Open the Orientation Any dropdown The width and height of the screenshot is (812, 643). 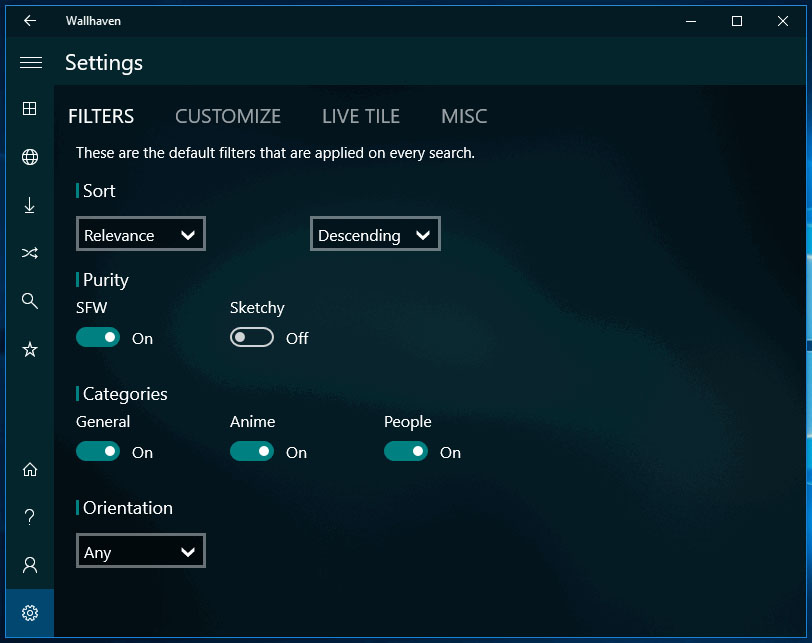tap(141, 551)
